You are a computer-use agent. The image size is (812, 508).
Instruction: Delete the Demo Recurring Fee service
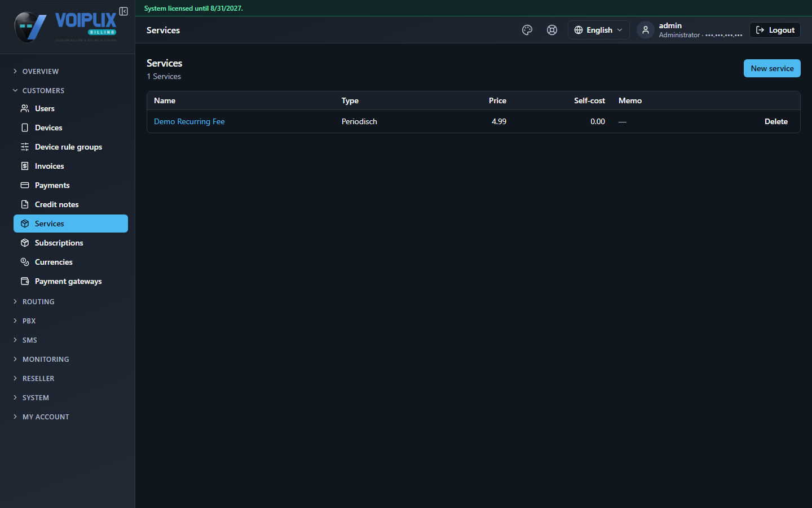tap(776, 121)
